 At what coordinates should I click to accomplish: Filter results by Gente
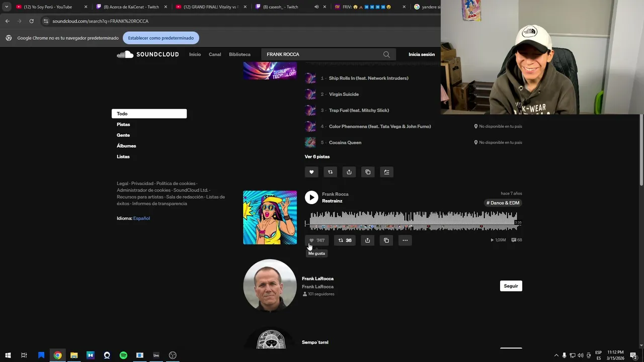[x=123, y=135]
